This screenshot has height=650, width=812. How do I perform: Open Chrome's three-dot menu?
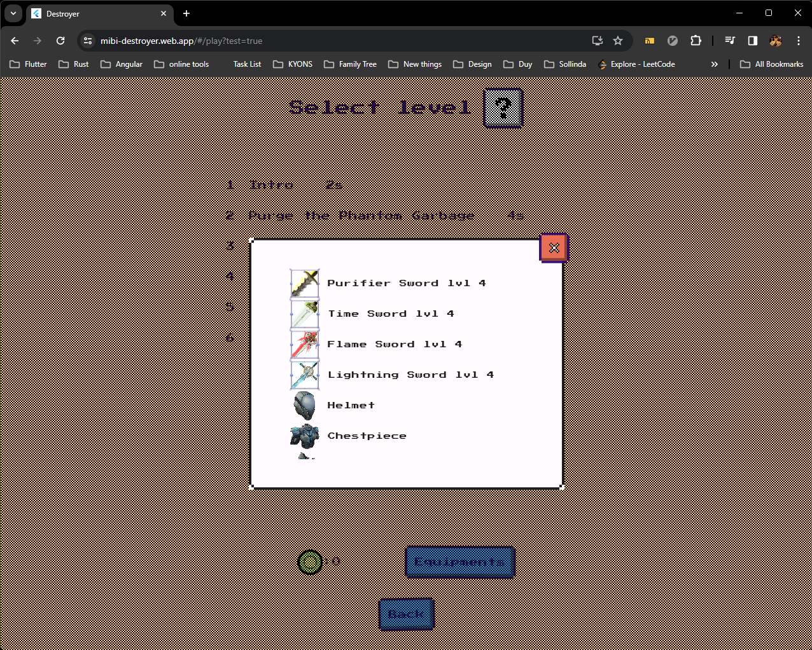point(799,40)
